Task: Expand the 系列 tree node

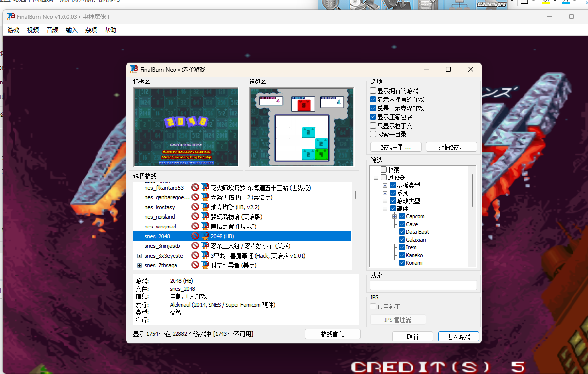Action: click(x=385, y=193)
